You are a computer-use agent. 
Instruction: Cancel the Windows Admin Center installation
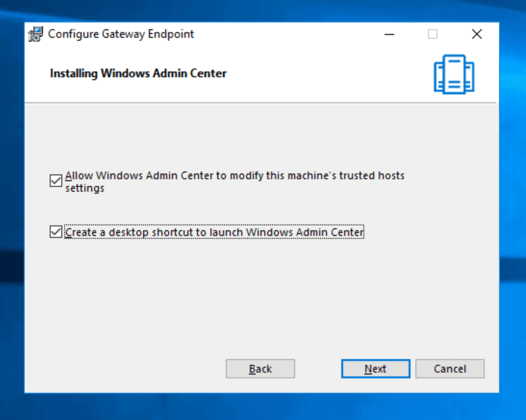click(450, 369)
